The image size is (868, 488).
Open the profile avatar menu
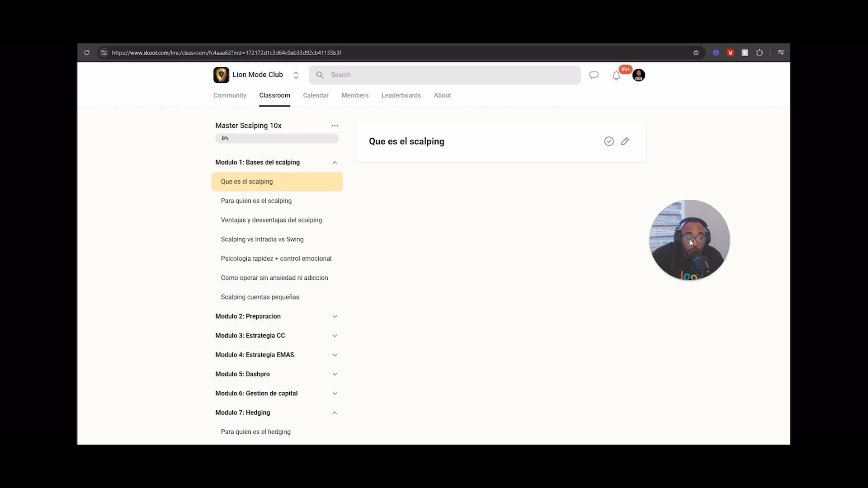(638, 75)
